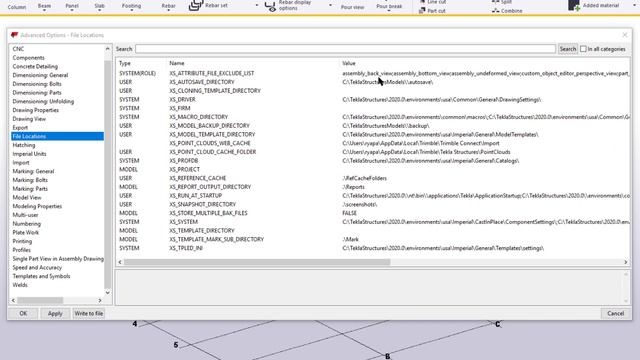Select the Drawing Properties category

[36, 110]
